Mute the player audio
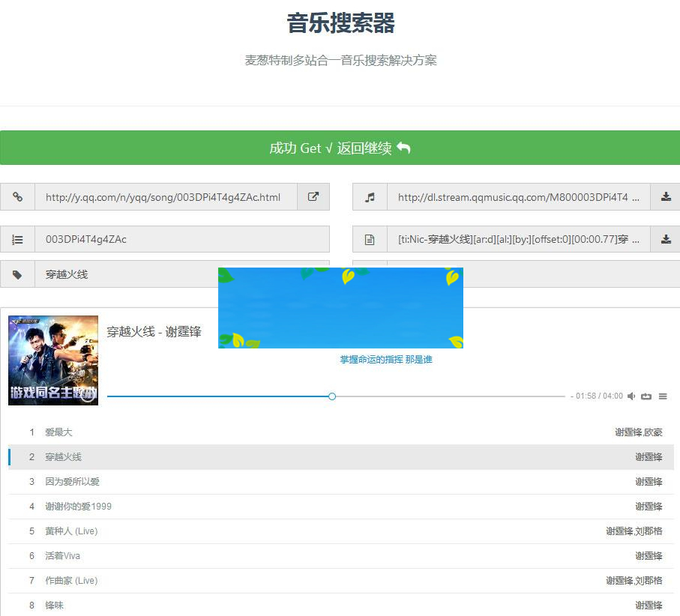 tap(632, 396)
